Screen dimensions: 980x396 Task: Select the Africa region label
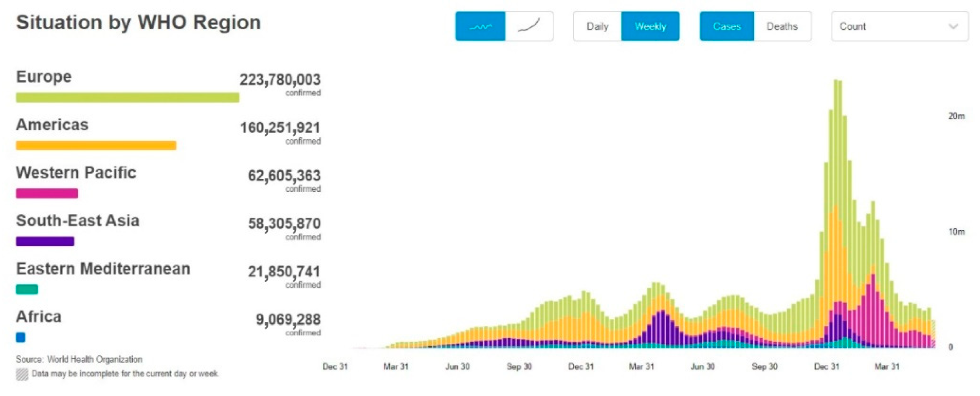click(x=39, y=316)
